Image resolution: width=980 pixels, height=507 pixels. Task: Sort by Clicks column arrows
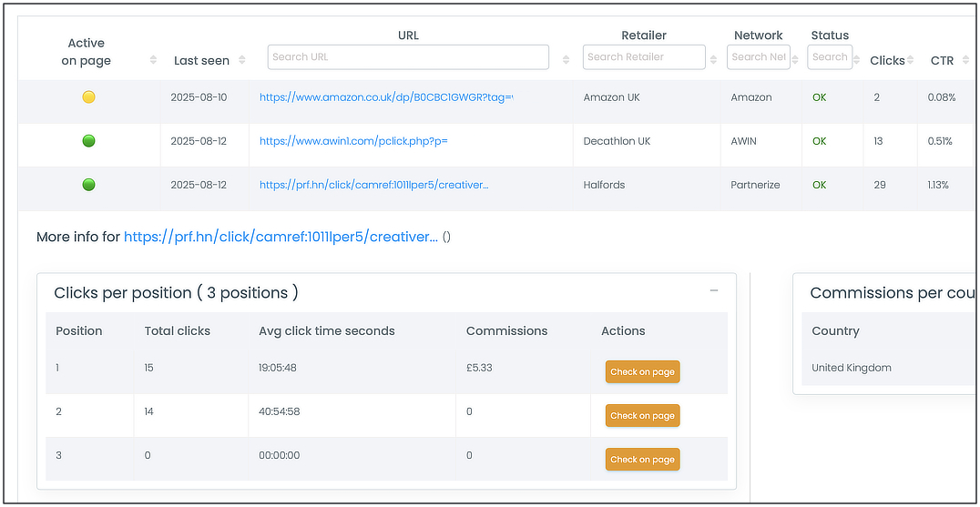click(910, 60)
